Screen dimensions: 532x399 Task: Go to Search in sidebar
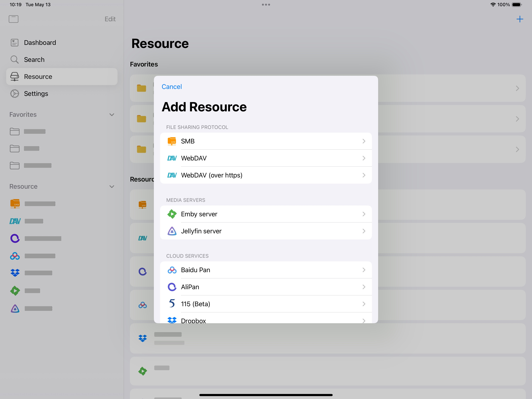(61, 60)
